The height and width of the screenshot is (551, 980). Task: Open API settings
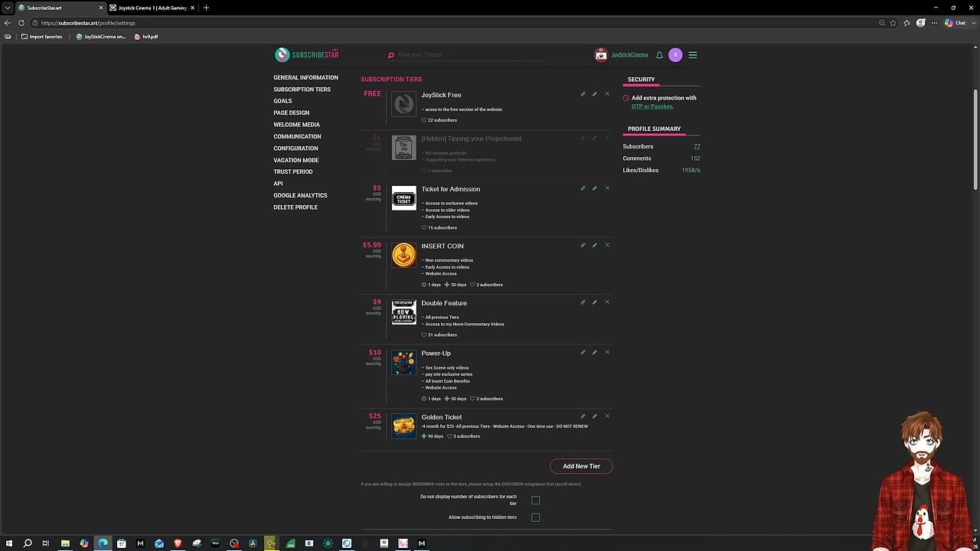coord(278,184)
